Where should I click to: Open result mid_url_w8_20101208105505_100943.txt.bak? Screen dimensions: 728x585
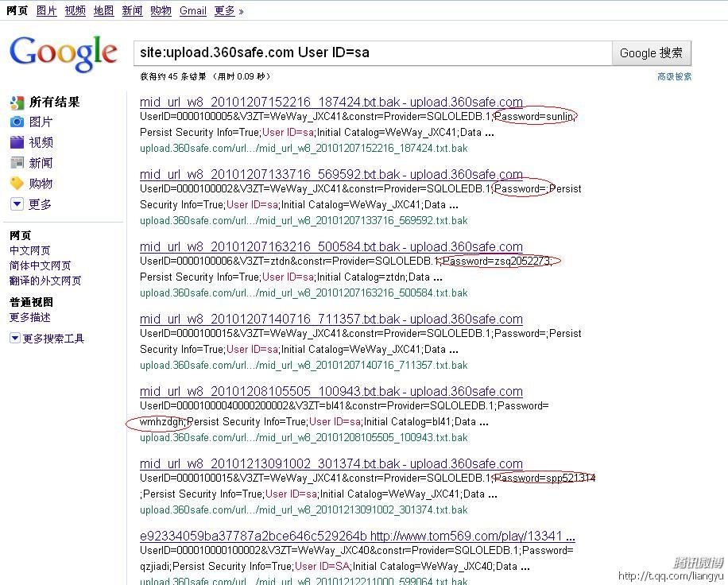click(x=331, y=391)
